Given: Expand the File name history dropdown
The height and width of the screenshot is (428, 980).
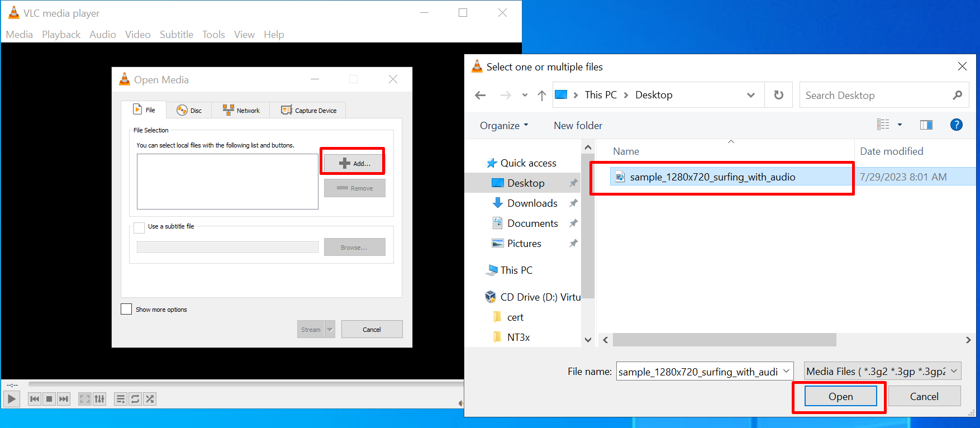Looking at the screenshot, I should 786,371.
